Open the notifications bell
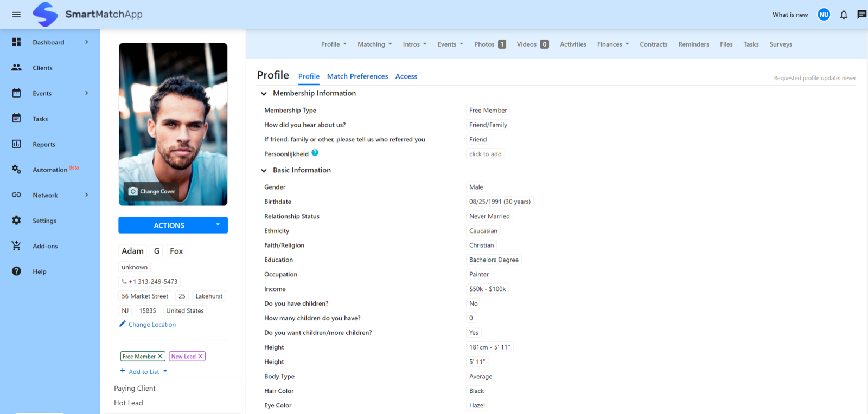 844,15
